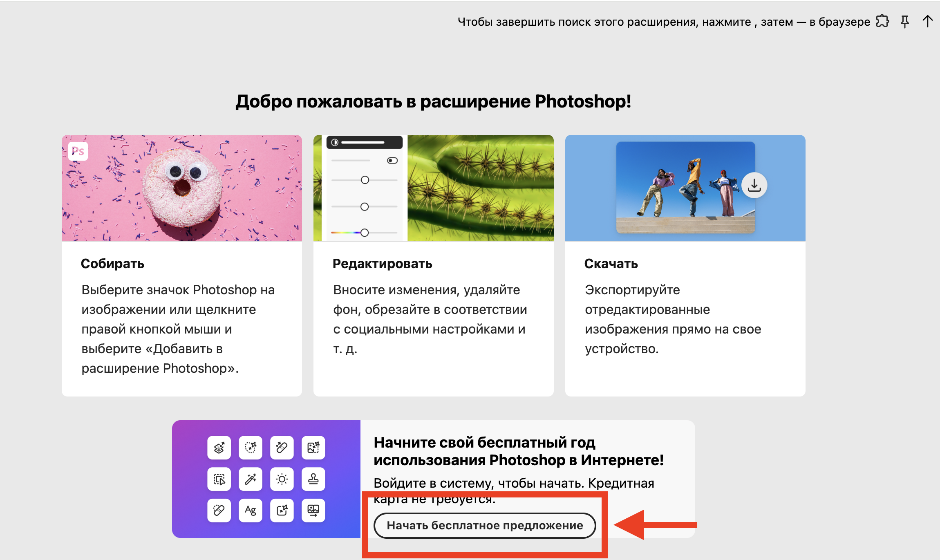
Task: Open the browser extensions puzzle icon
Action: (882, 21)
